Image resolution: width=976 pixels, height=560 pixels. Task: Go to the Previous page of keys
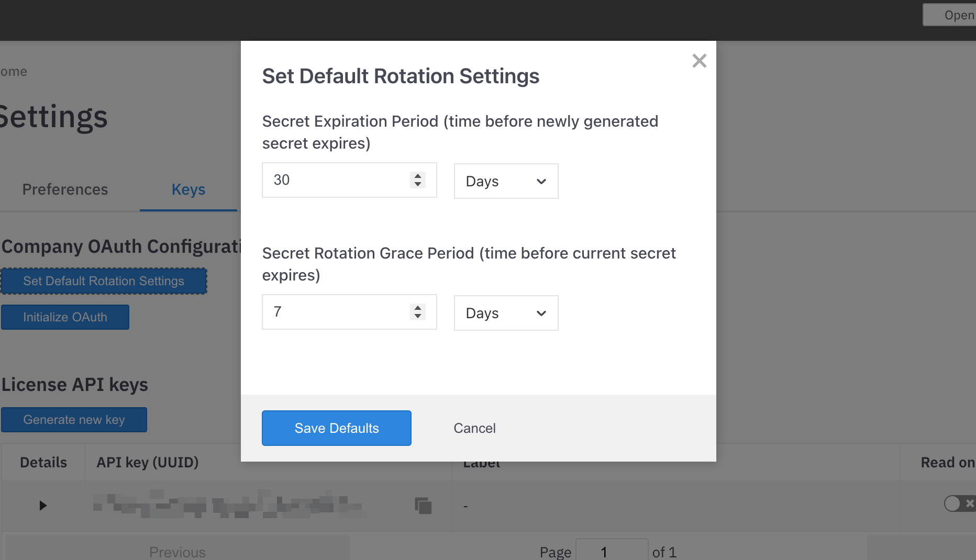(x=177, y=552)
